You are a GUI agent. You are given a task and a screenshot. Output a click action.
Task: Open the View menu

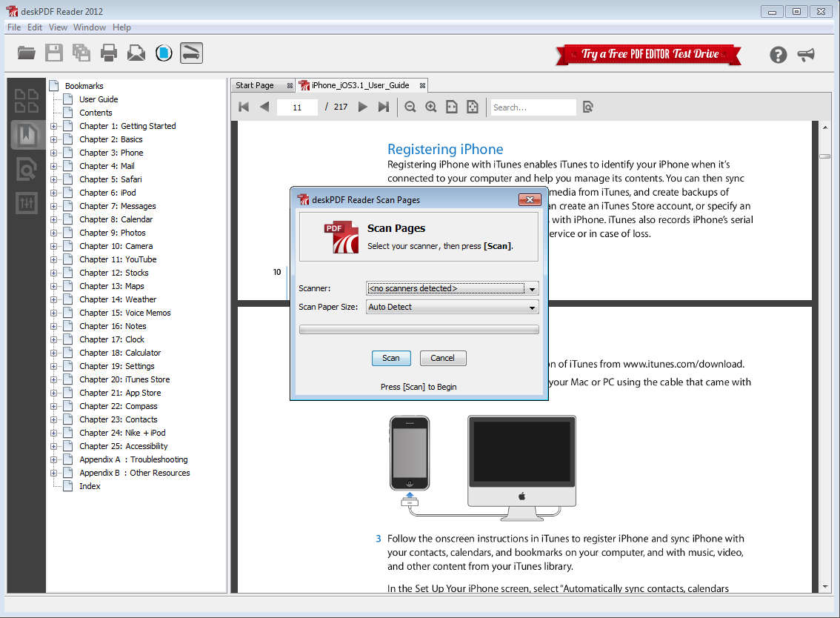tap(58, 27)
